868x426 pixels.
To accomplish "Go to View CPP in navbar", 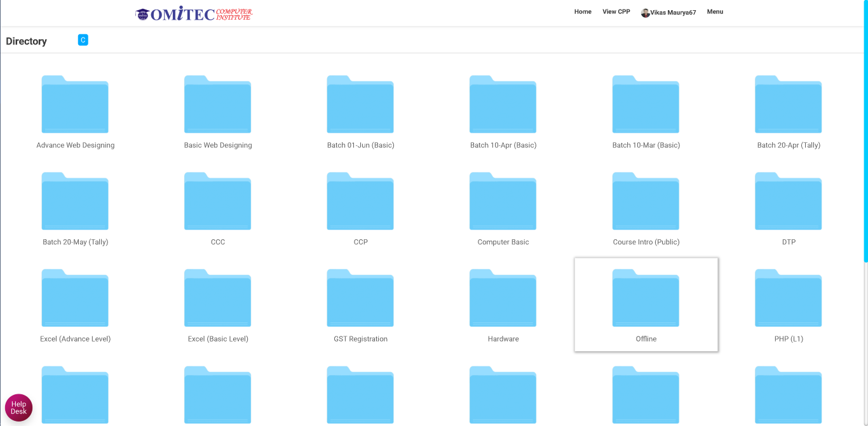I will tap(616, 12).
